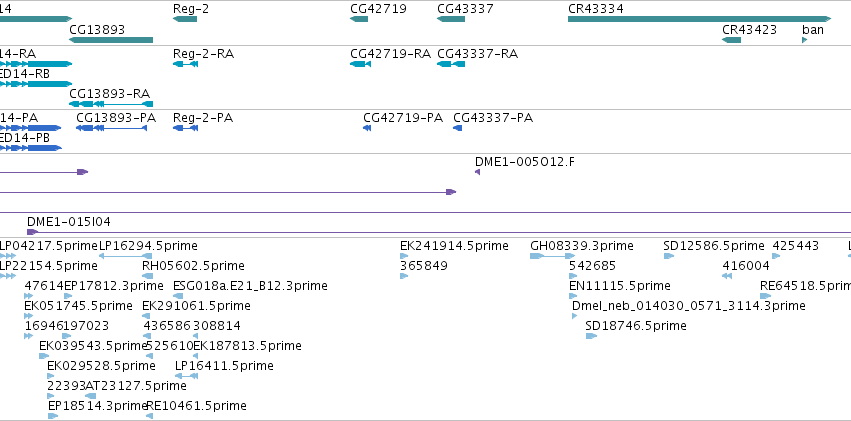Select the Reg-2-PA coding glyph
The image size is (851, 421).
[185, 127]
